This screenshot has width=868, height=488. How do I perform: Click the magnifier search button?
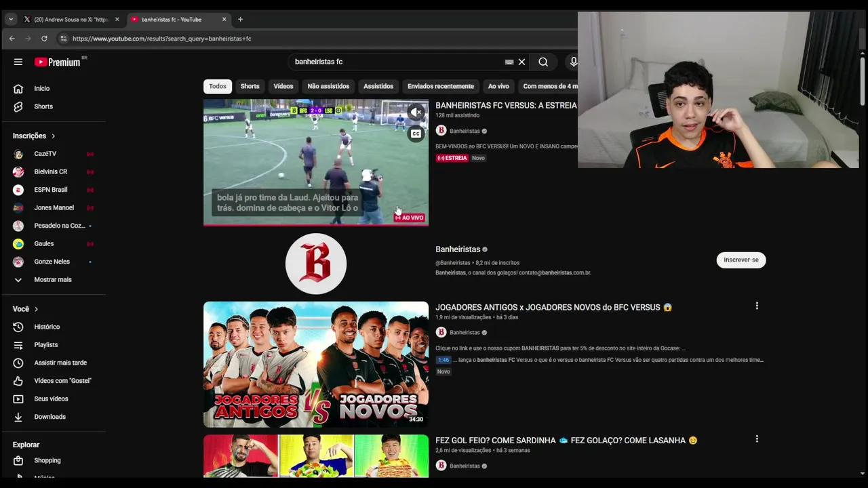(543, 62)
